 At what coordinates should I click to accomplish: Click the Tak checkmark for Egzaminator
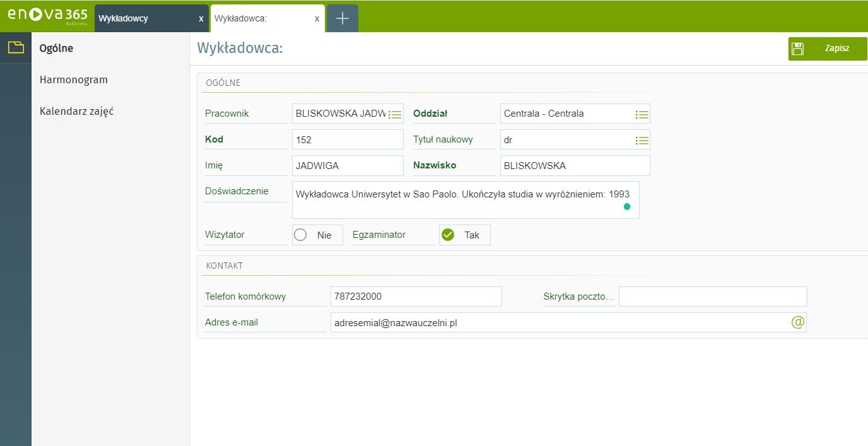[x=448, y=234]
